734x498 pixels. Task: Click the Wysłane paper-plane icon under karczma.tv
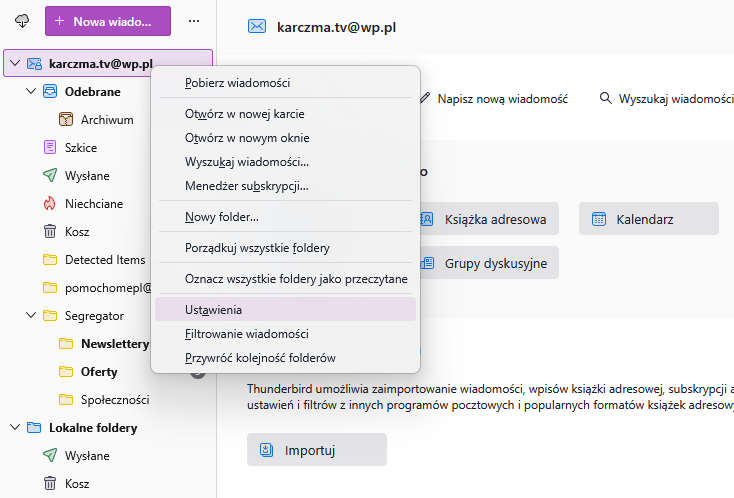point(50,176)
